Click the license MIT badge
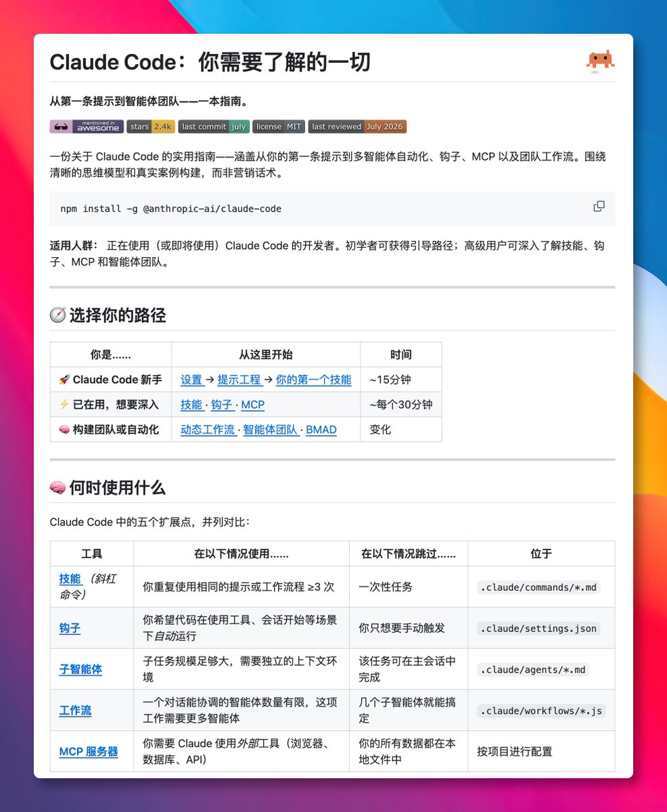Image resolution: width=667 pixels, height=812 pixels. (x=279, y=127)
